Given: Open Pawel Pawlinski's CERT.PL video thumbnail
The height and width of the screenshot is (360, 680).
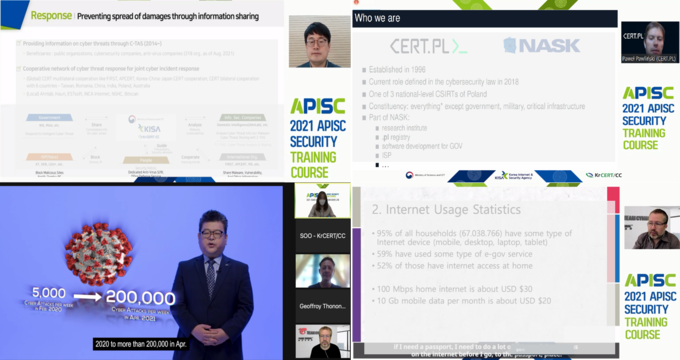Looking at the screenshot, I should pyautogui.click(x=650, y=42).
